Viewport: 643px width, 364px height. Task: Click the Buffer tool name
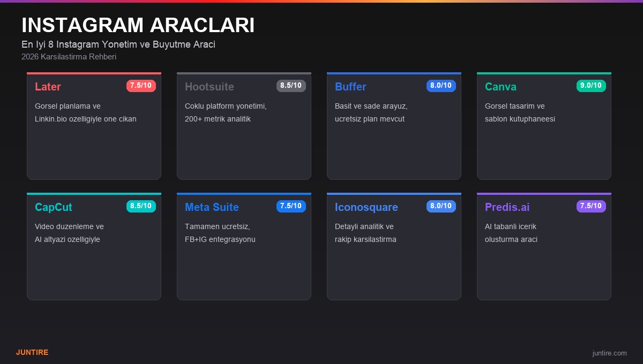(x=350, y=87)
